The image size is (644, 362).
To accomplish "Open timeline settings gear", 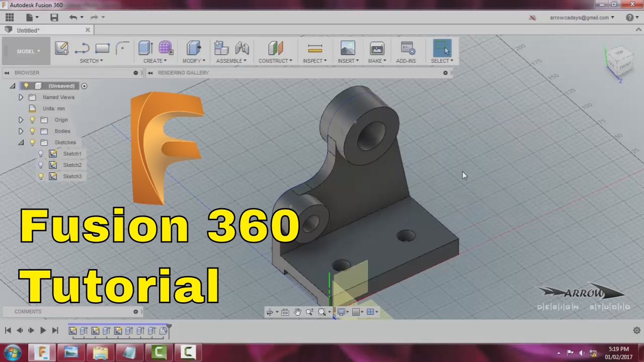I will 636,330.
